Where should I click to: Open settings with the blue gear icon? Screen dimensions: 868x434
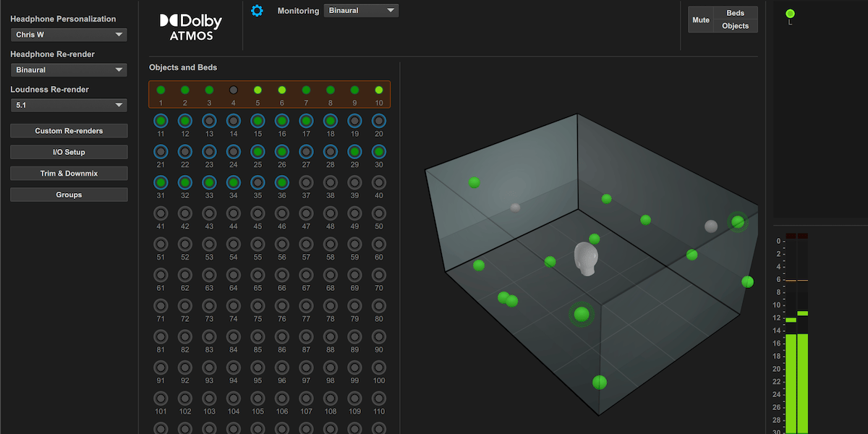coord(257,11)
